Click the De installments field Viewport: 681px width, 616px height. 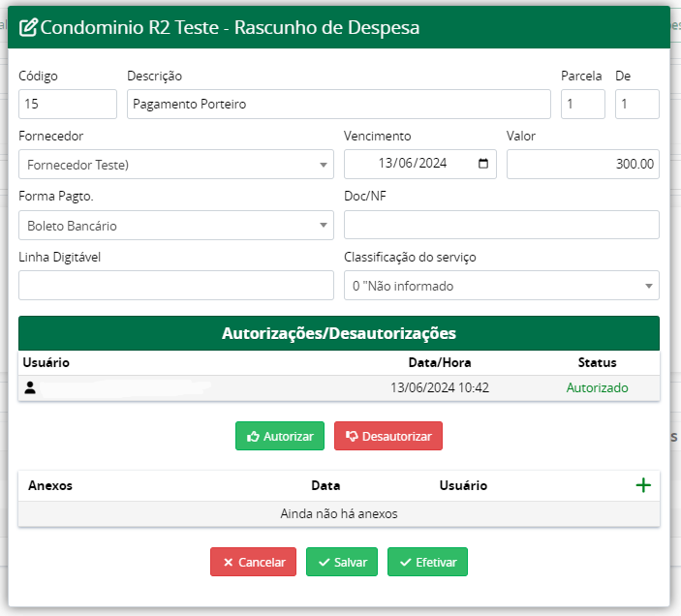click(636, 104)
